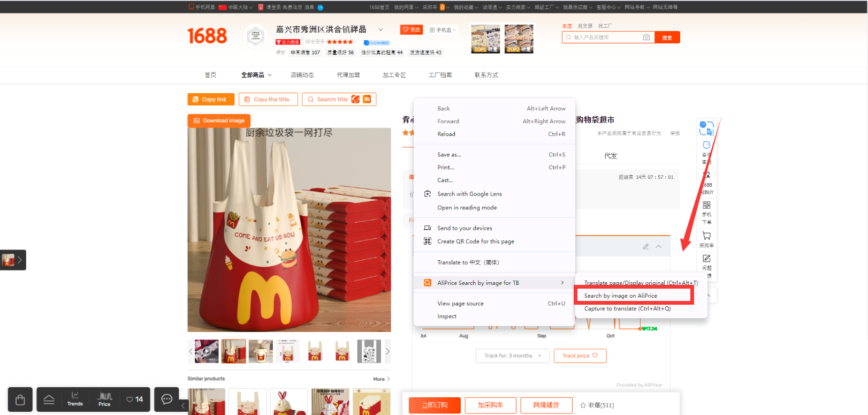Open the 我的阿里 dropdown in top bar

pyautogui.click(x=406, y=7)
